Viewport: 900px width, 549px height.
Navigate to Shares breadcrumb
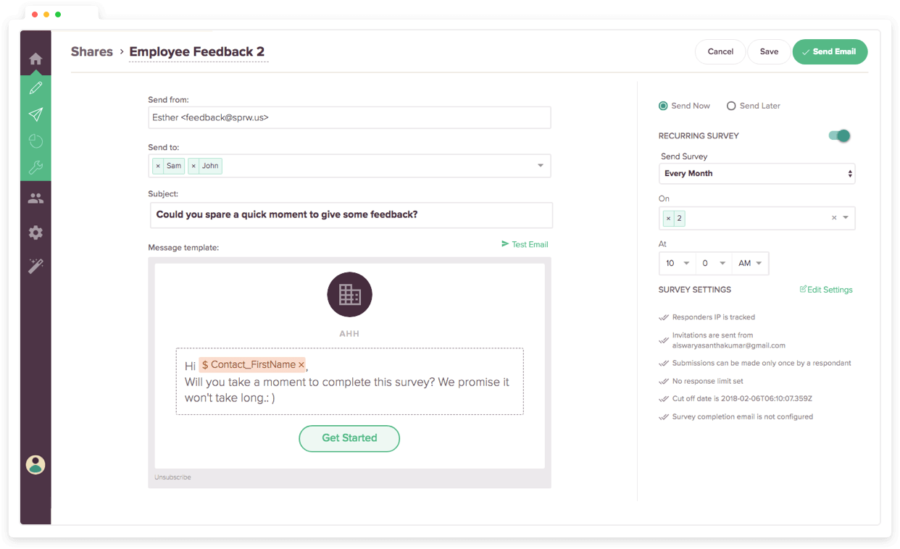tap(92, 52)
